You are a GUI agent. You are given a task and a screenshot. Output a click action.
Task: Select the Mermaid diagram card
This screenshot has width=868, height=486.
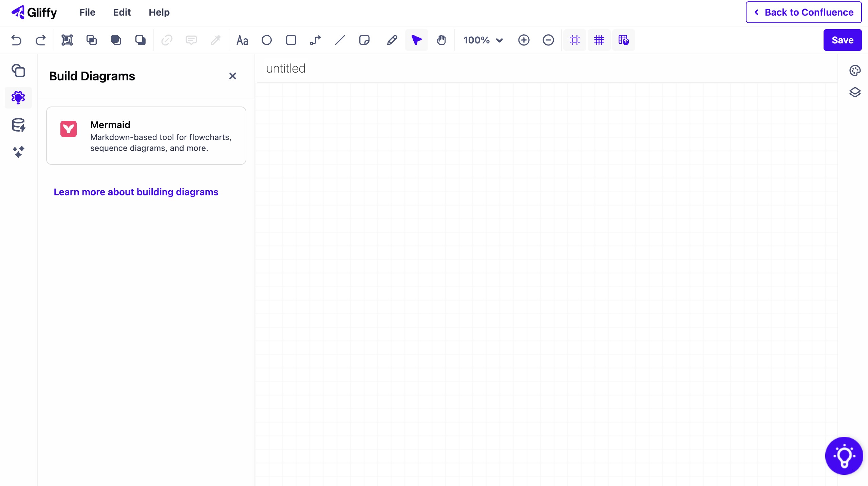tap(146, 135)
